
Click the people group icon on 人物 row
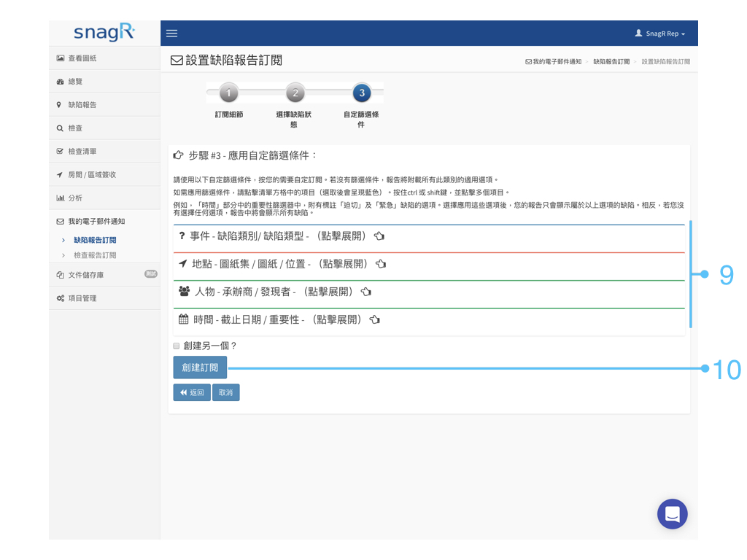(x=185, y=291)
